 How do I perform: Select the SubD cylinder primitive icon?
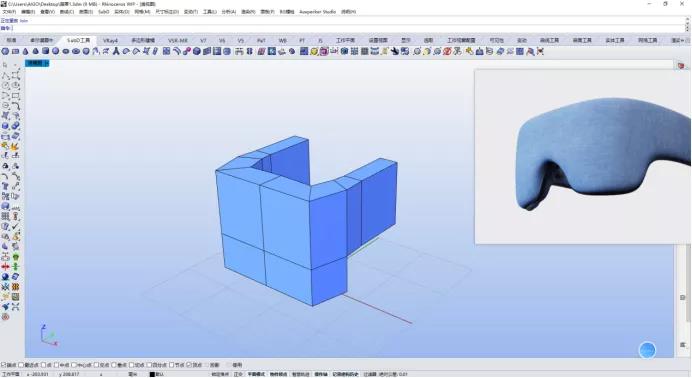(x=45, y=51)
